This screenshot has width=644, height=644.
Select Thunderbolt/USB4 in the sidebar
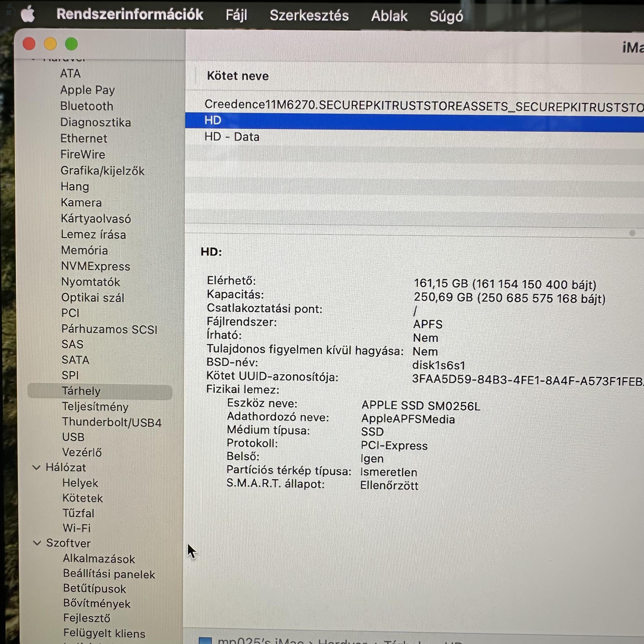(x=112, y=422)
